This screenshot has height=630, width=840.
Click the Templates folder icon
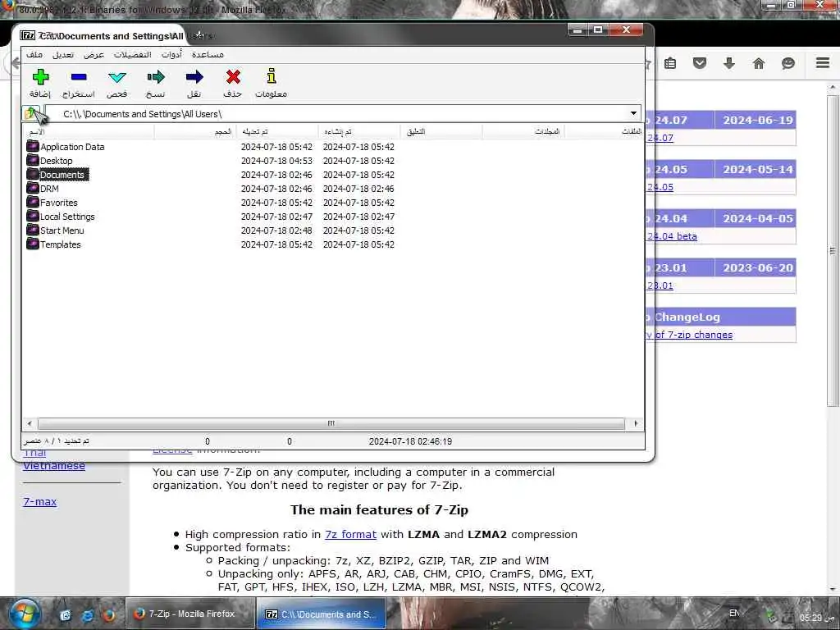click(33, 244)
